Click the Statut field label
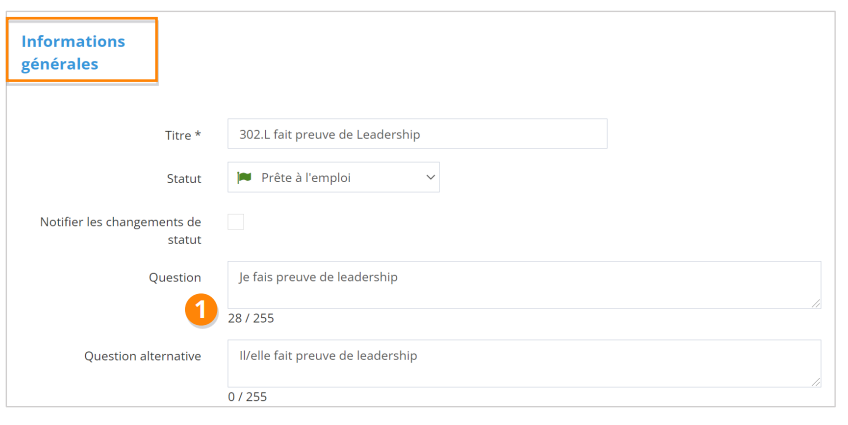 tap(183, 179)
